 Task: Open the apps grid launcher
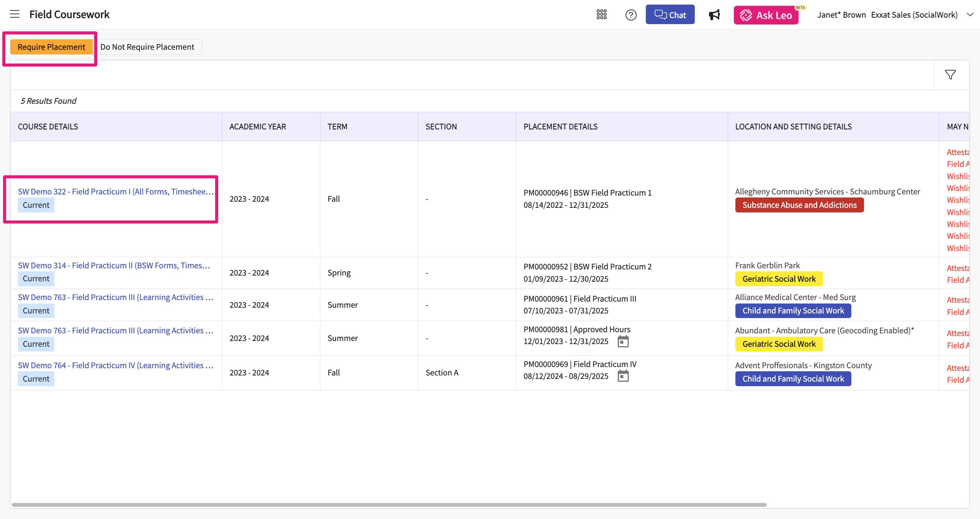pos(601,15)
